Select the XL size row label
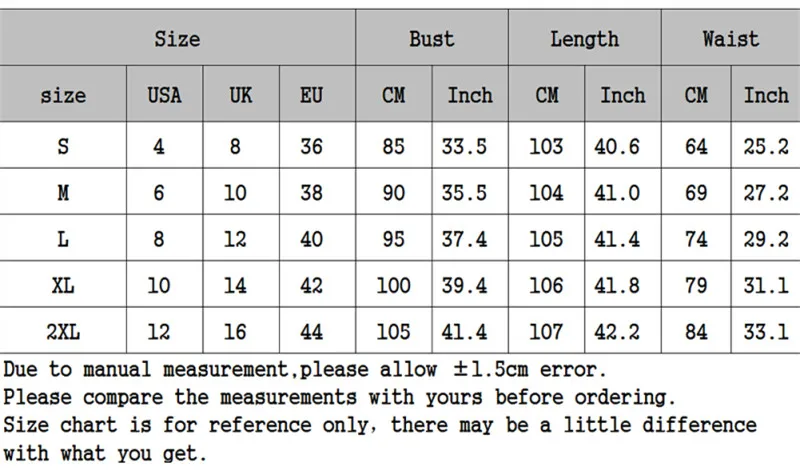 pos(63,286)
